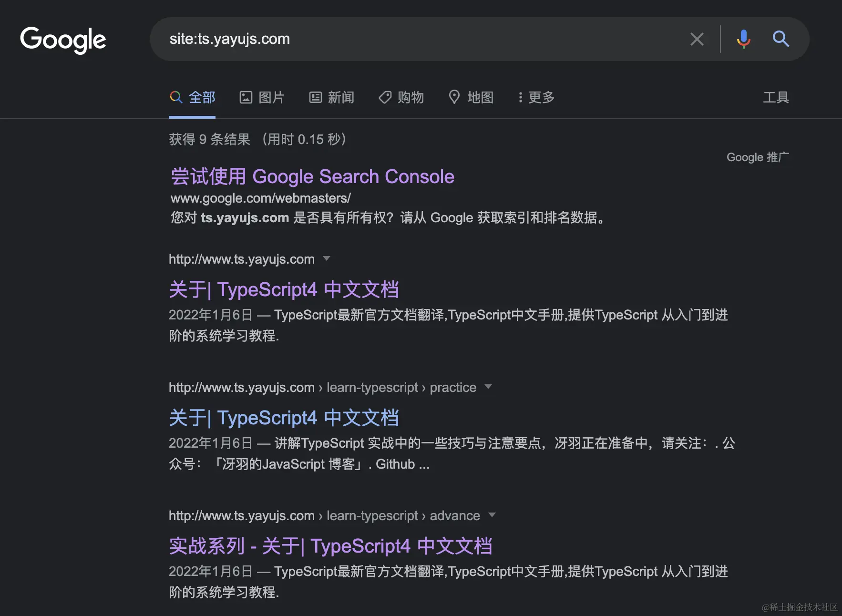Click the 新闻 tab newspaper icon
Screen dimensions: 842x616
click(x=315, y=97)
